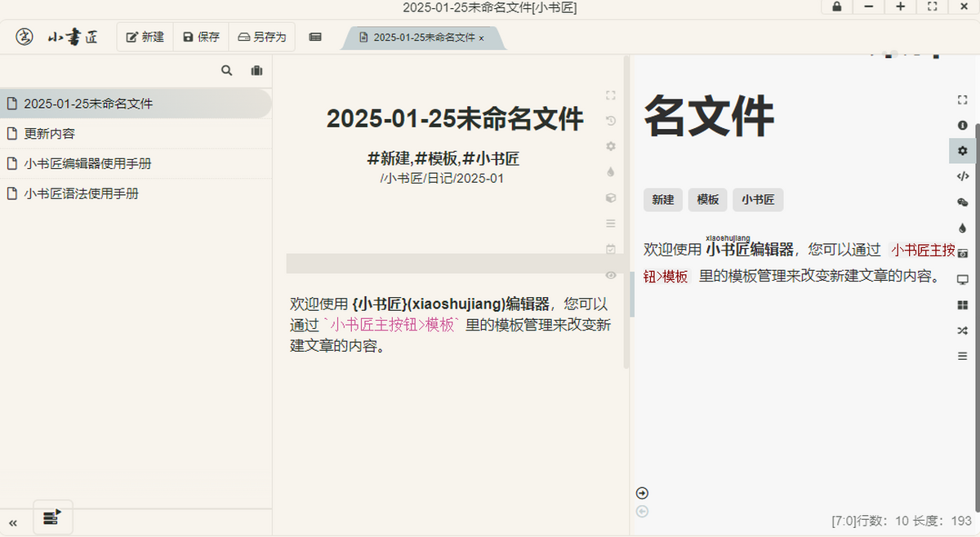Click the left-arrow circle icon in the preview
The height and width of the screenshot is (537, 980).
(642, 511)
